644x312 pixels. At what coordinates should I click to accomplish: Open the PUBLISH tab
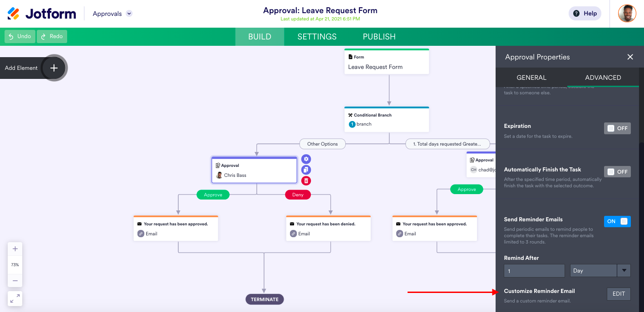point(379,37)
